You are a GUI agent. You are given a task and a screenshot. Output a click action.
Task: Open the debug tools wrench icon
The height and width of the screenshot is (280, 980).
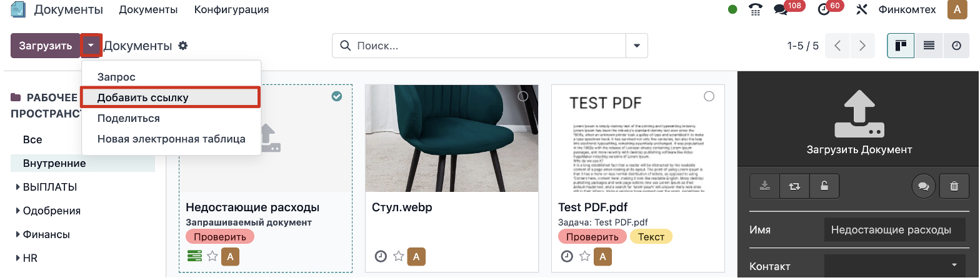click(862, 9)
